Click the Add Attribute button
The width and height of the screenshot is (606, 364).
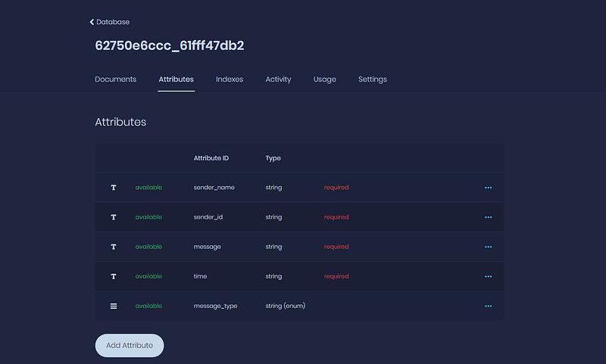coord(130,346)
